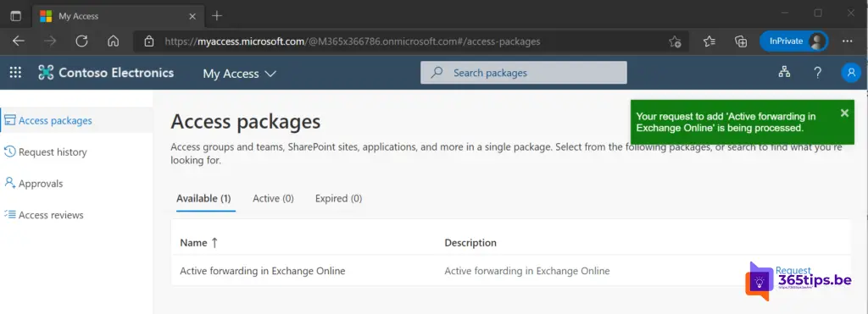The width and height of the screenshot is (868, 314).
Task: Select Access packages in sidebar
Action: [76, 120]
